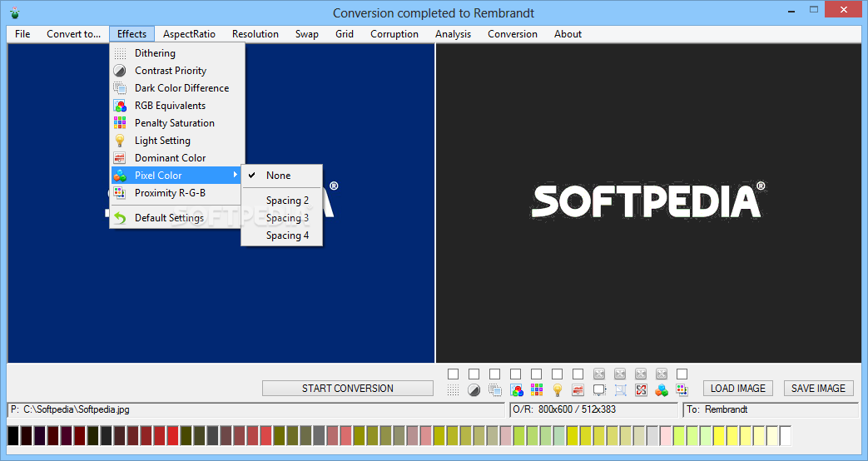Click the Dominant Color chart icon in bottom toolbar
This screenshot has height=461, width=868.
[x=578, y=389]
